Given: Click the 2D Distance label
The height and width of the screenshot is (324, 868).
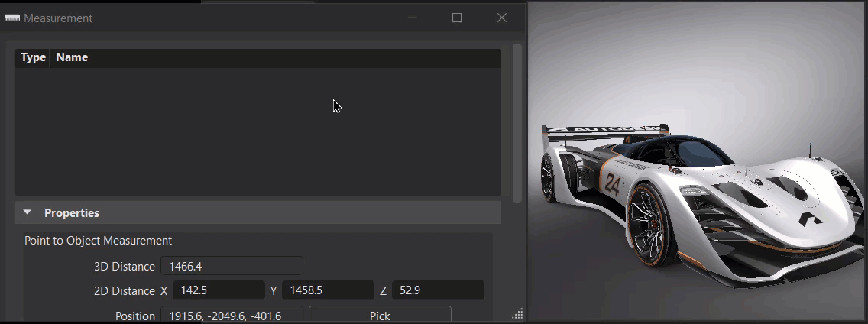Looking at the screenshot, I should coord(125,291).
